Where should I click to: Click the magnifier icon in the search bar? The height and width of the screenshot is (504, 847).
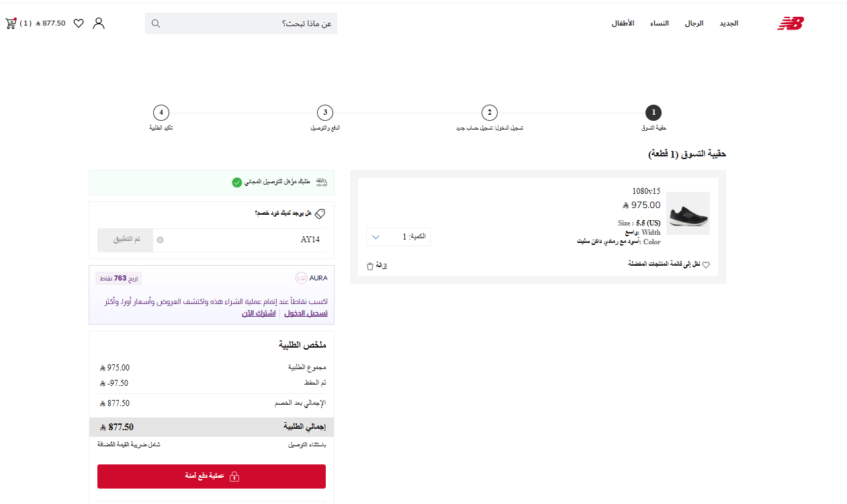pyautogui.click(x=155, y=23)
